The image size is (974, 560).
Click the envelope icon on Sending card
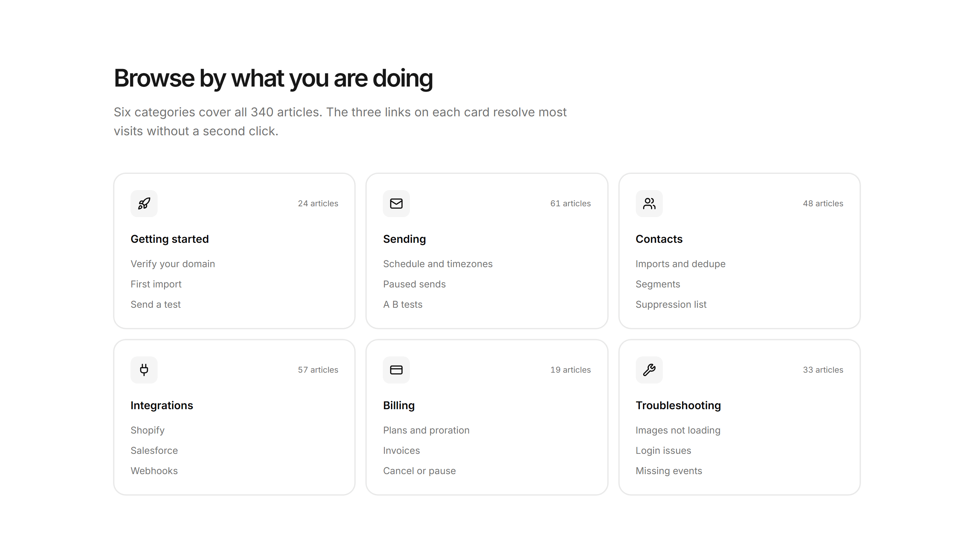tap(396, 204)
